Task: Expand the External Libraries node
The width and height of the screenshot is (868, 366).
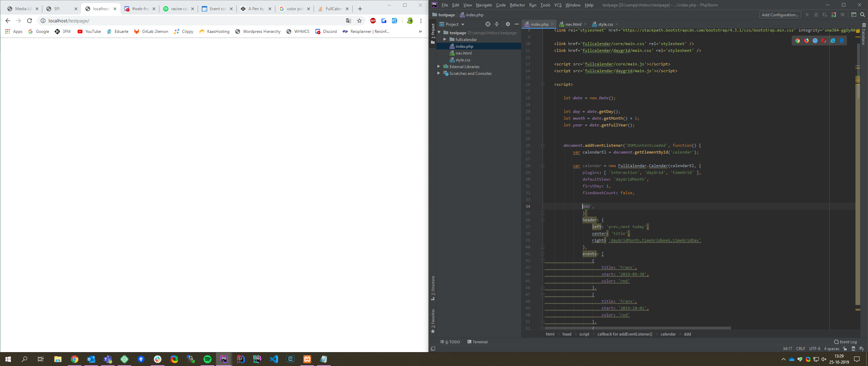Action: 439,66
